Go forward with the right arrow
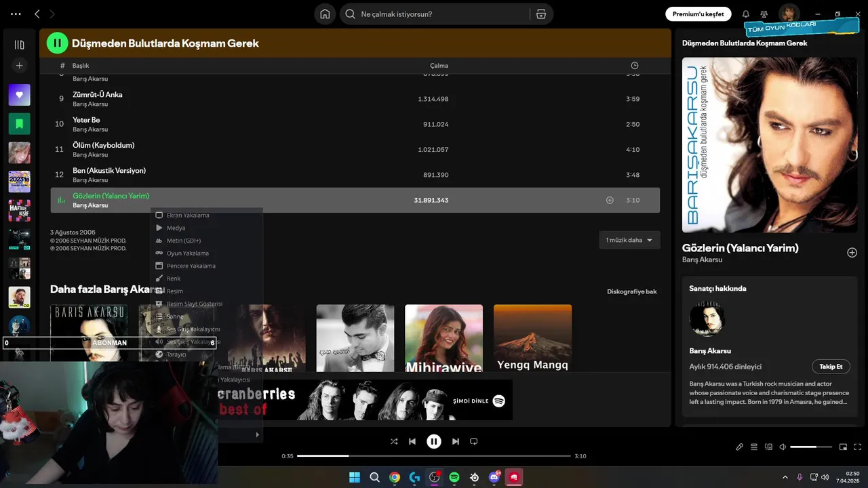Viewport: 868px width, 488px height. point(52,14)
